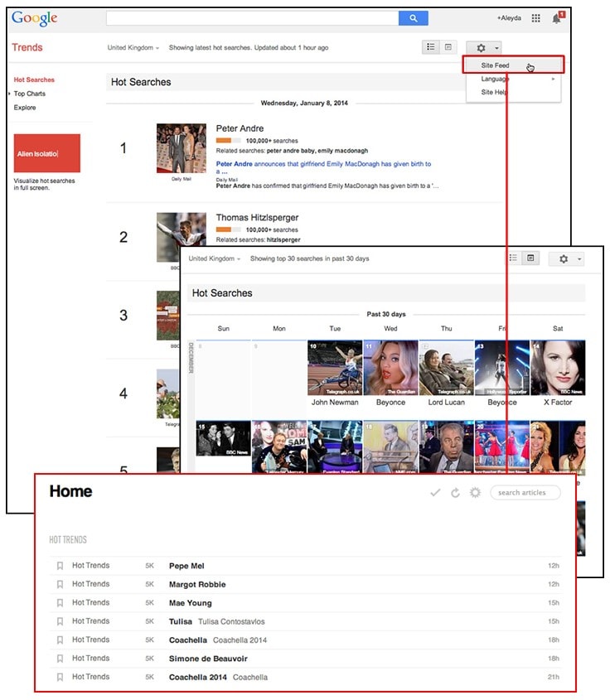Refresh the Home feed
610x700 pixels.
pyautogui.click(x=455, y=493)
